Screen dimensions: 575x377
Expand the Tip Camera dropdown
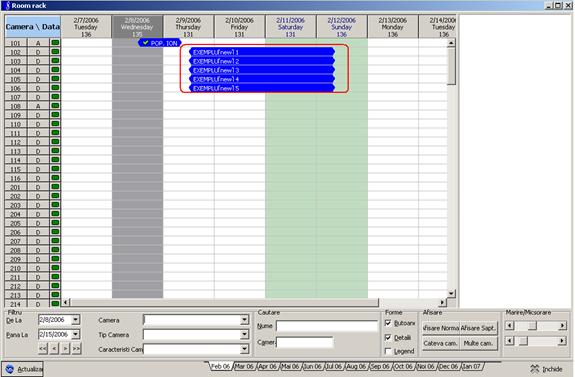[x=245, y=334]
